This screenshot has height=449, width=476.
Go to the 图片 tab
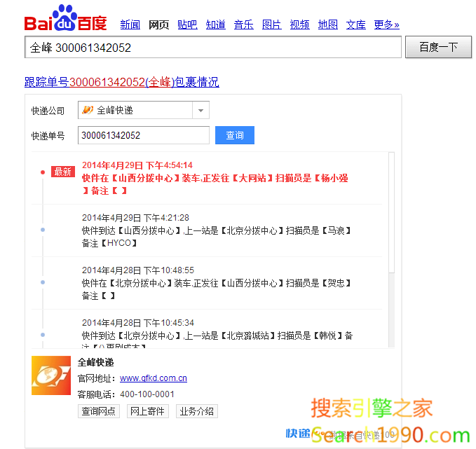pos(272,25)
